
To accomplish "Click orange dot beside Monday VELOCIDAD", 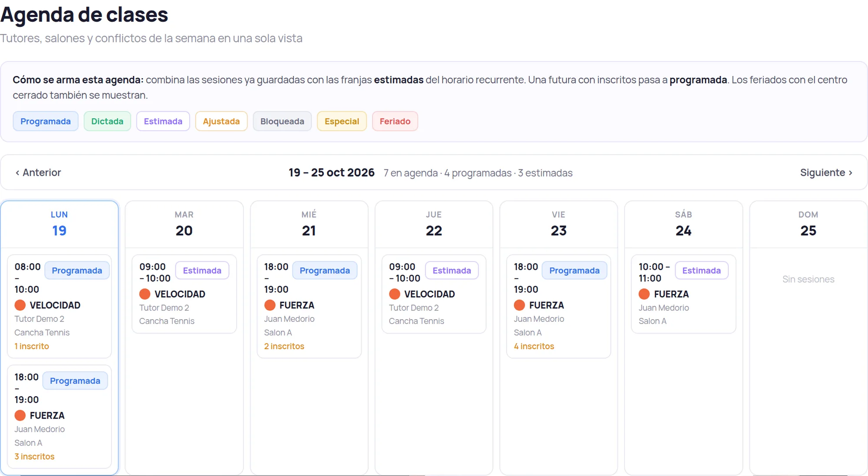I will (20, 305).
